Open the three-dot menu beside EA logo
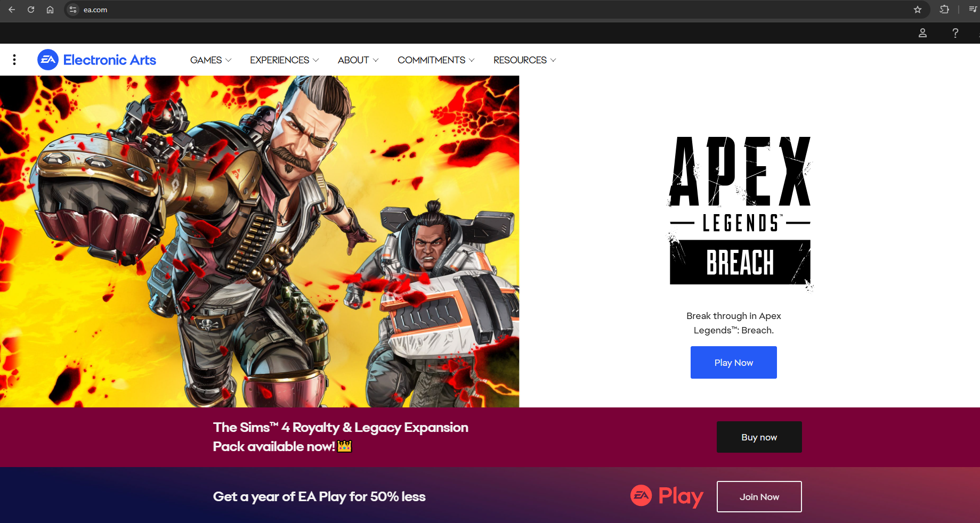980x523 pixels. point(14,60)
